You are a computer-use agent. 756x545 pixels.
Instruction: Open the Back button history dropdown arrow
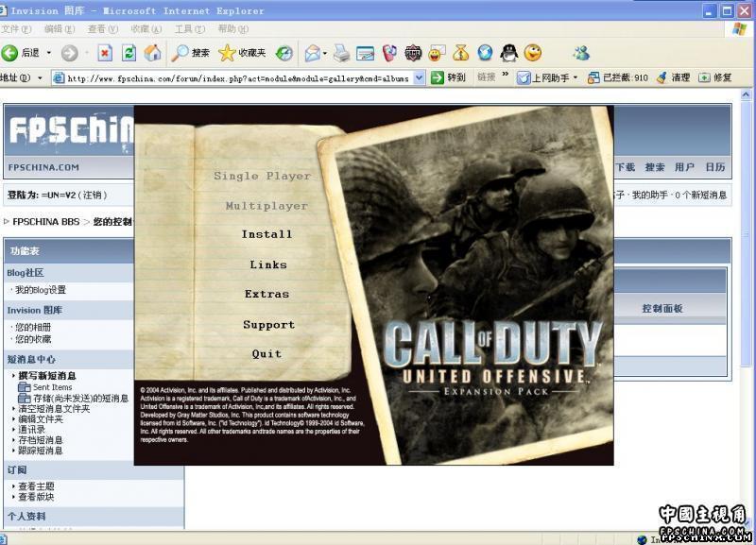tap(49, 53)
